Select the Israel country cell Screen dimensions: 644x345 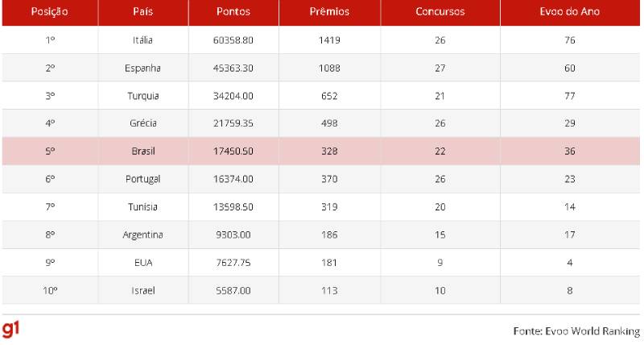click(x=143, y=291)
